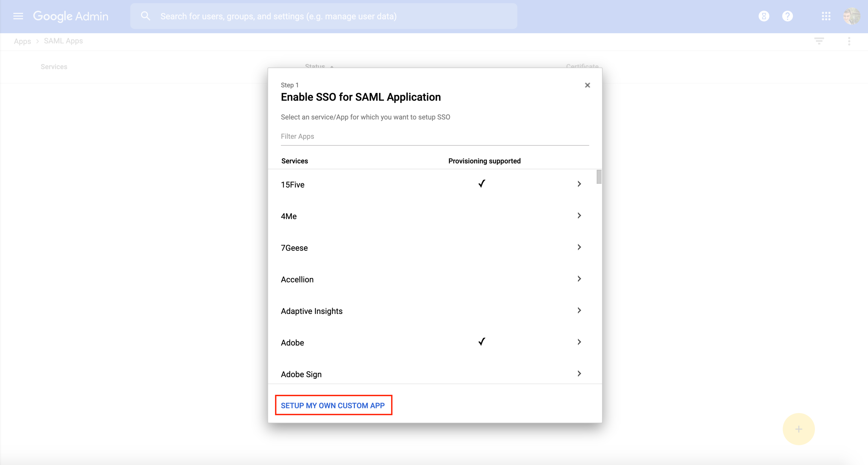This screenshot has width=868, height=465.
Task: Click the filter list icon
Action: click(819, 41)
